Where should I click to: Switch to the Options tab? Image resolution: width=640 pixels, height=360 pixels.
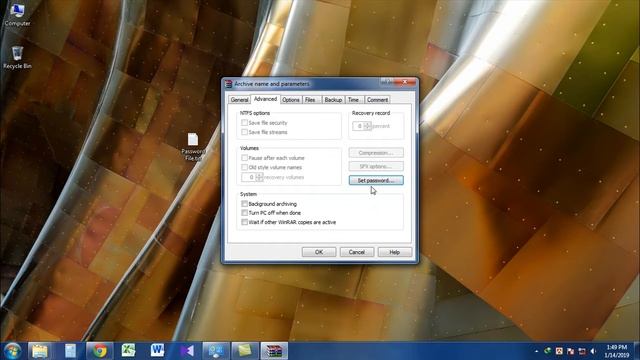[x=291, y=100]
